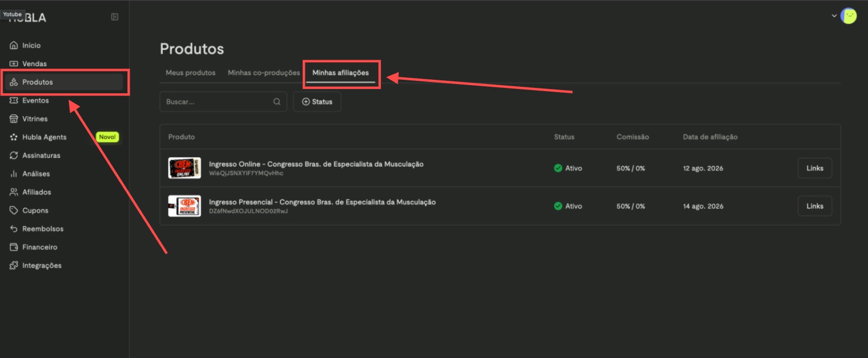Open Ingresso Online product thumbnail
Image resolution: width=868 pixels, height=358 pixels.
184,168
